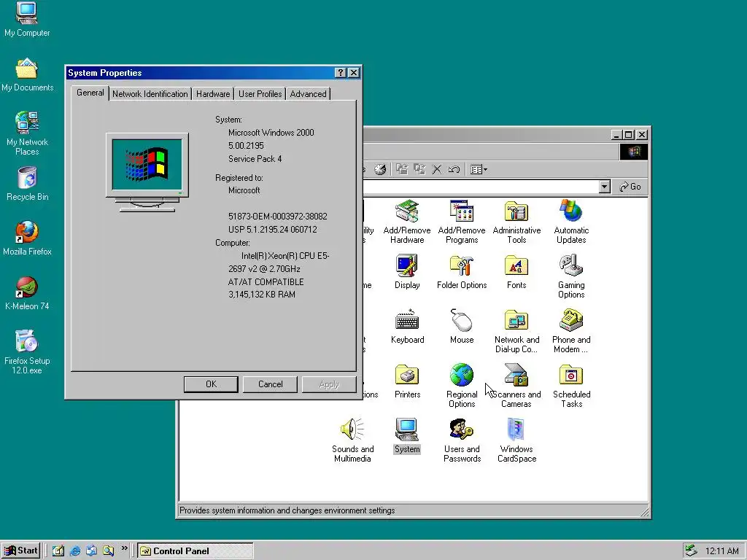This screenshot has width=747, height=560.
Task: Expand the quick launch overflow chevron
Action: (x=124, y=548)
